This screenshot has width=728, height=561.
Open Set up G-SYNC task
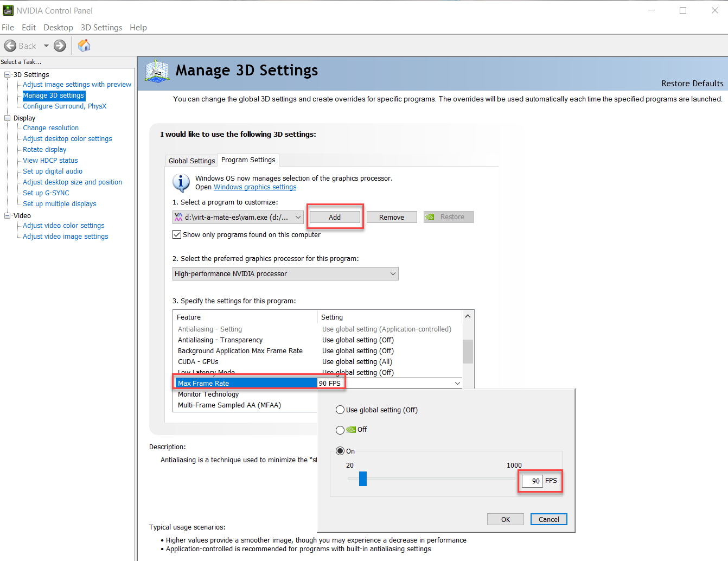click(46, 193)
